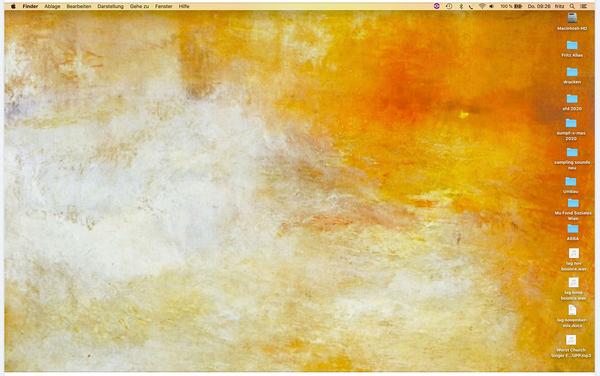The height and width of the screenshot is (376, 600).
Task: Select the Soziales Wien folder
Action: coord(573,203)
